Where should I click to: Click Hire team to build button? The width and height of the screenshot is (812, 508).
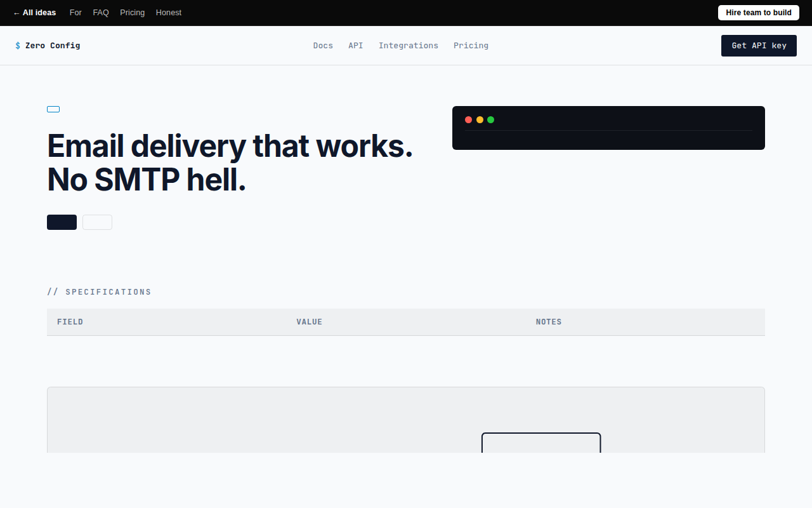tap(759, 13)
